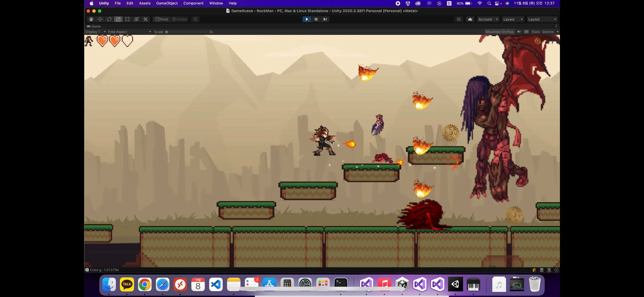The width and height of the screenshot is (644, 297).
Task: Toggle Gizmos in Game view
Action: tap(548, 32)
